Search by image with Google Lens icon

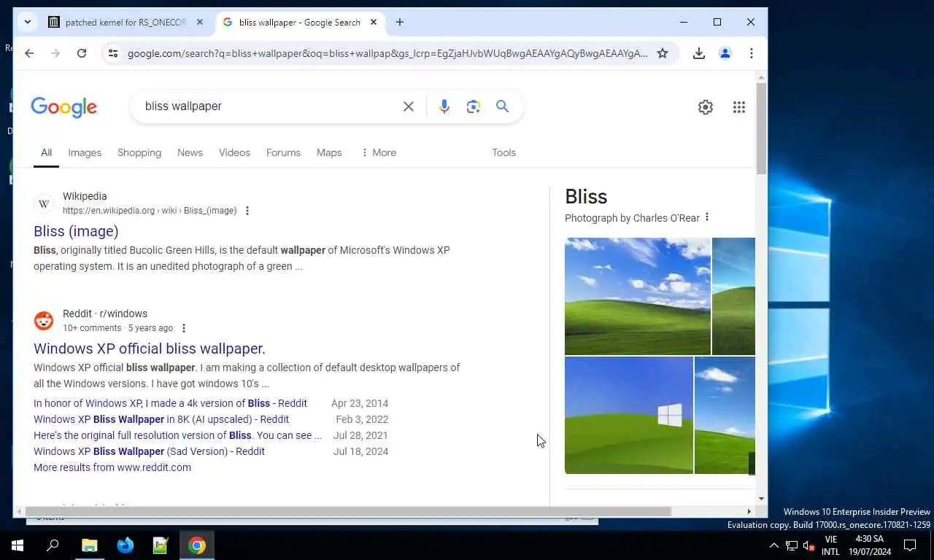pos(474,106)
